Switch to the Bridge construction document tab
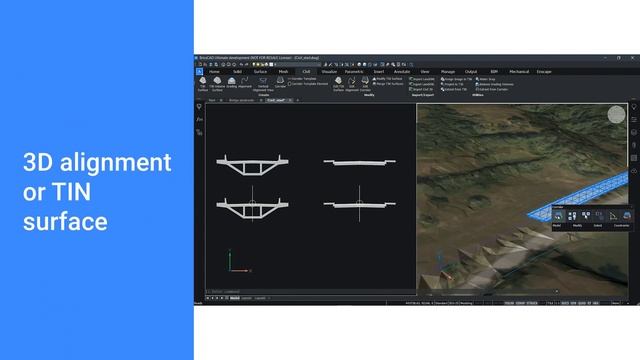Image resolution: width=640 pixels, height=360 pixels. pyautogui.click(x=242, y=100)
